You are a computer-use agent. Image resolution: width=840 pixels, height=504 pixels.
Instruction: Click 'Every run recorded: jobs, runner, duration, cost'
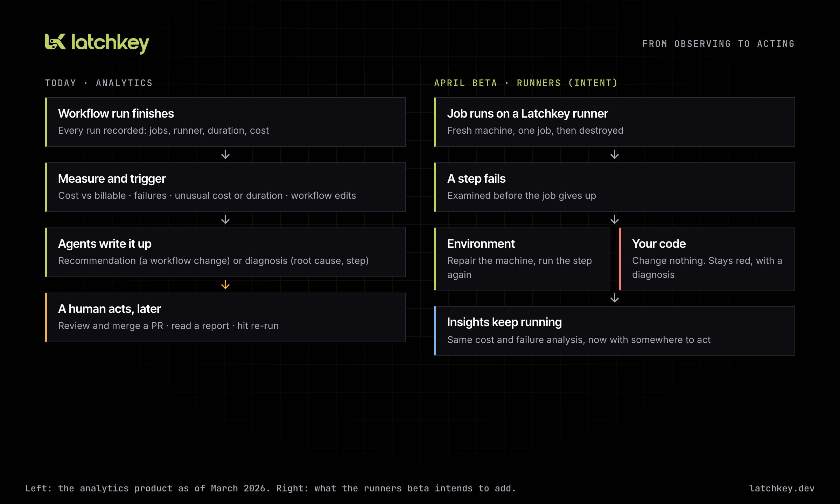[163, 131]
